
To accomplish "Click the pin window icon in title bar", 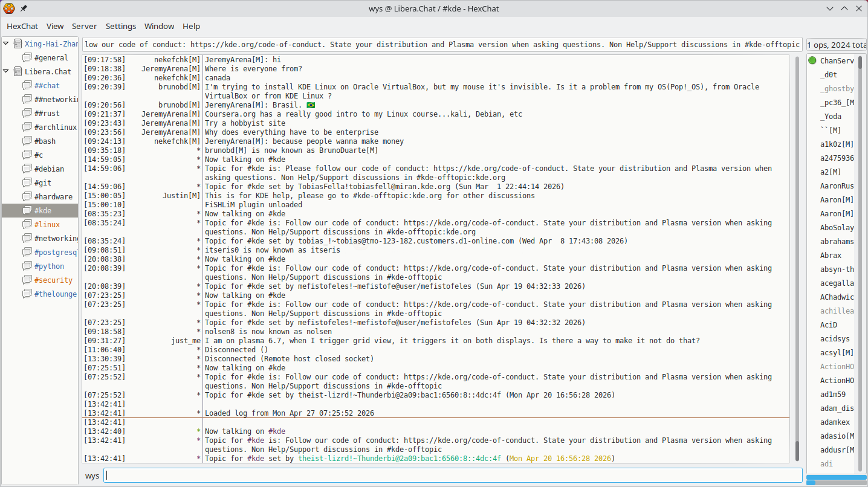I will (x=24, y=8).
